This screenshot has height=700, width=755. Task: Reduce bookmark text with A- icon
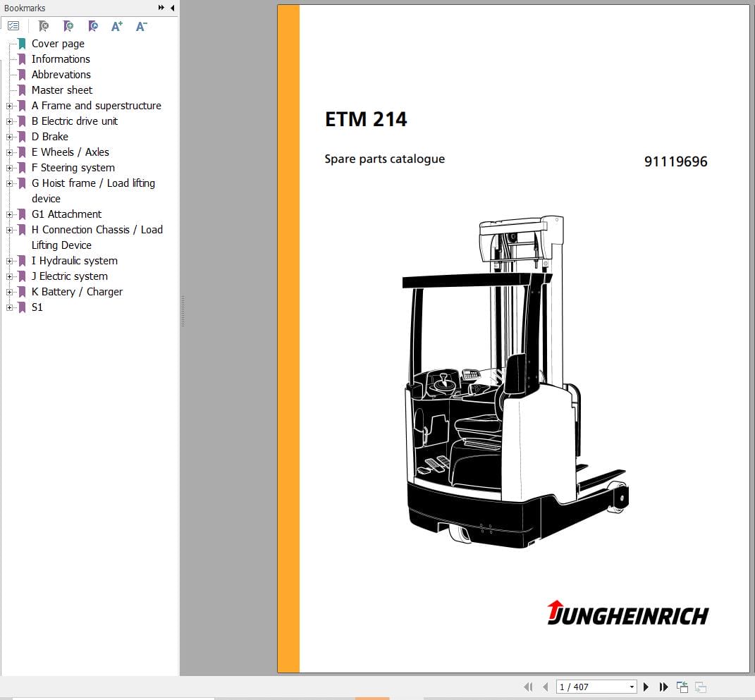(141, 25)
